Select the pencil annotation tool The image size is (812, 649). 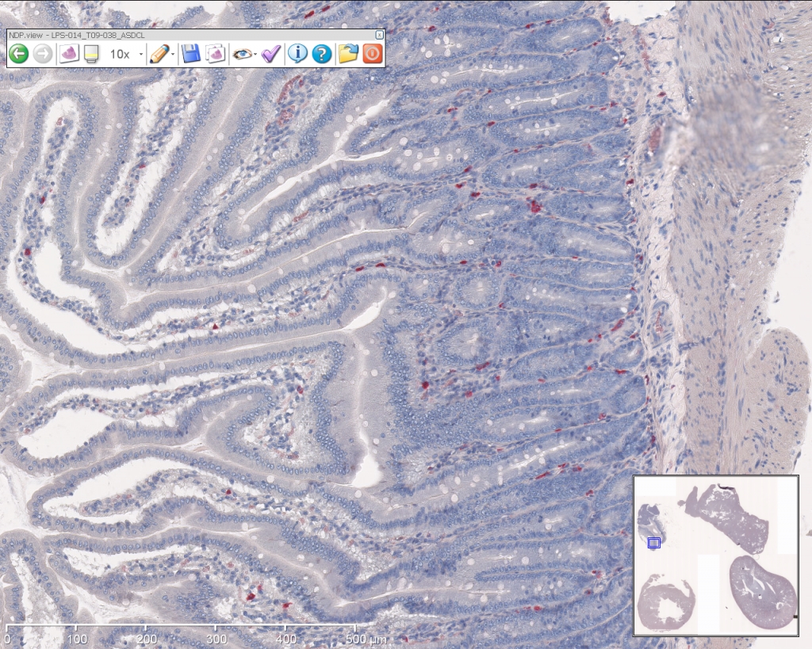(159, 54)
